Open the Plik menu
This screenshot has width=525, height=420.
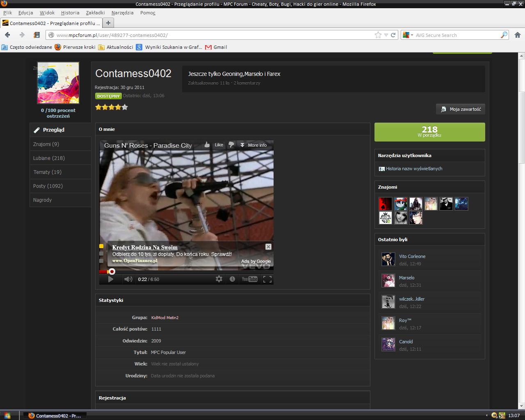pos(7,13)
